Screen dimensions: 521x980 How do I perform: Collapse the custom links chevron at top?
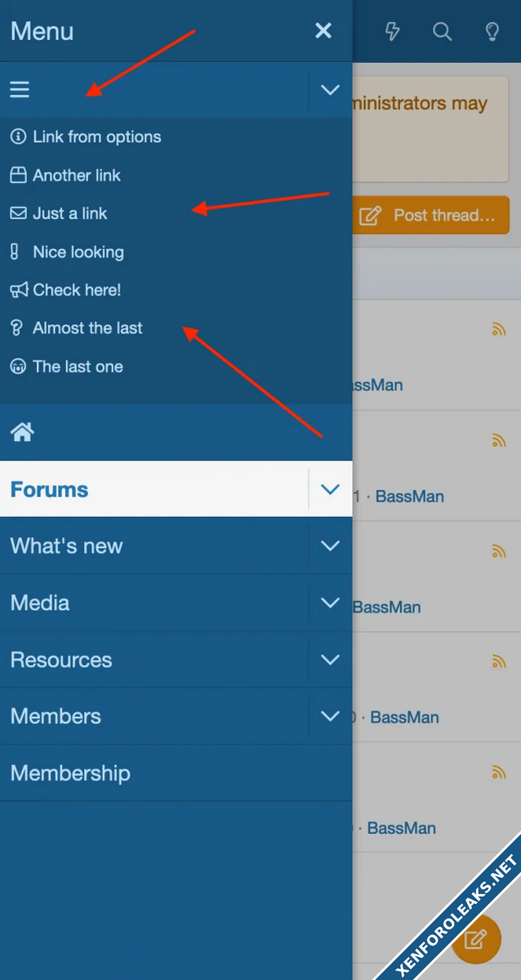click(x=330, y=90)
